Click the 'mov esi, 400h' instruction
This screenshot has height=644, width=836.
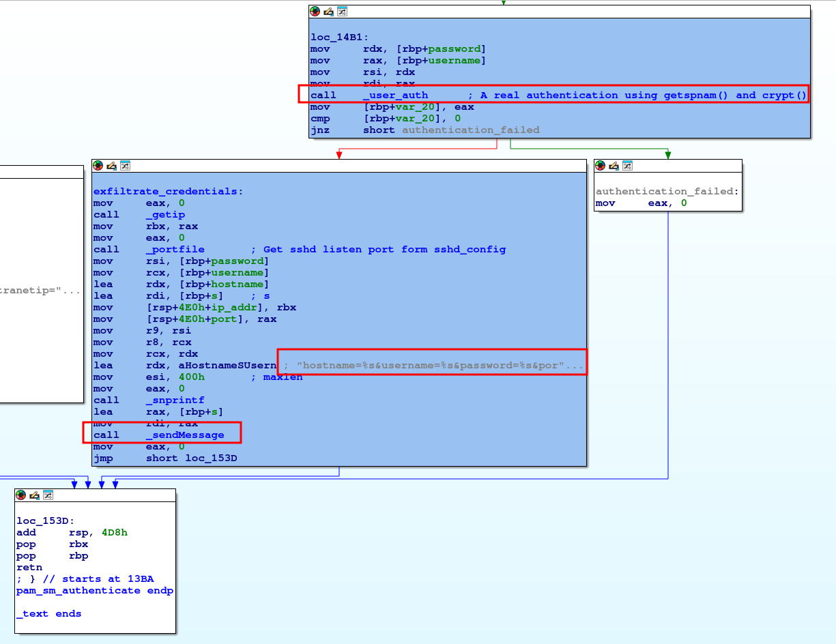click(149, 377)
